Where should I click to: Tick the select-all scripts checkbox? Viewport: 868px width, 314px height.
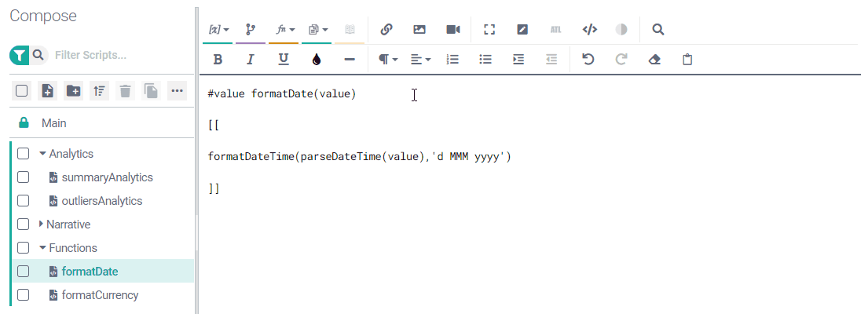pos(21,90)
